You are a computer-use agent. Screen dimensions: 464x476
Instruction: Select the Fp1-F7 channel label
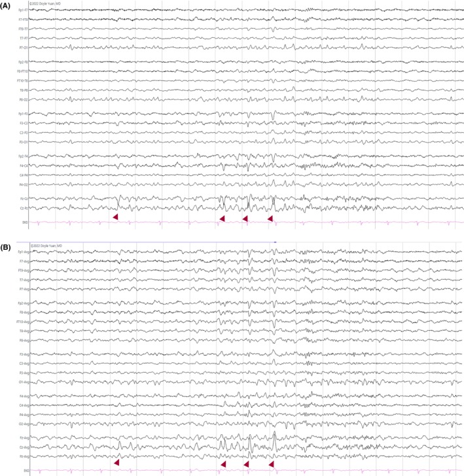click(x=23, y=10)
